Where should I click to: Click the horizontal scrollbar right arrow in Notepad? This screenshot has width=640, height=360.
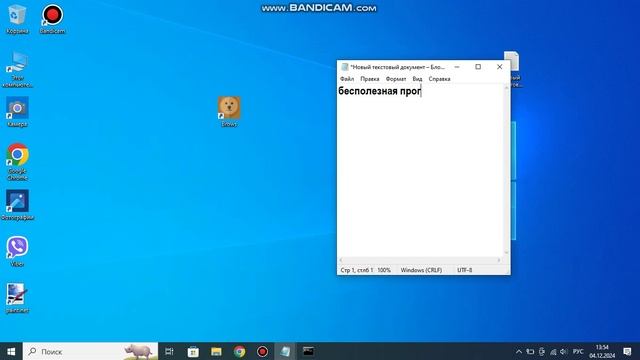click(499, 260)
